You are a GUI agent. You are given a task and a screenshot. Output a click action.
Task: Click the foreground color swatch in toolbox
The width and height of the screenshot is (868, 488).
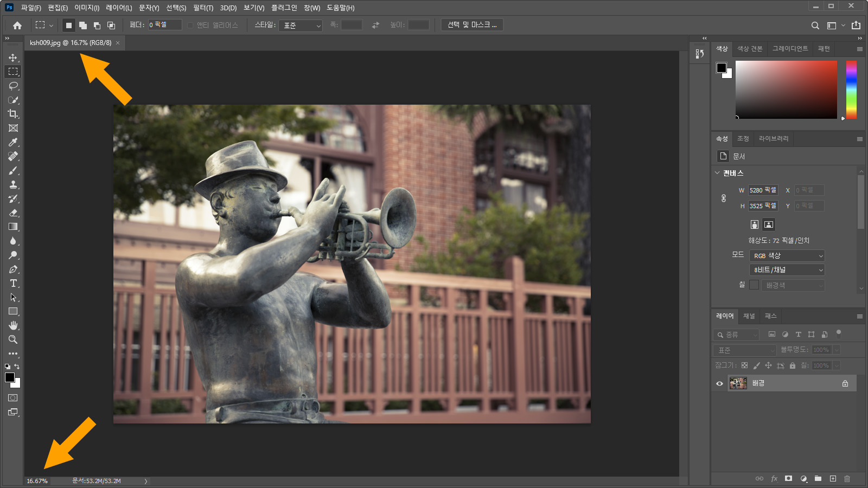(x=9, y=377)
